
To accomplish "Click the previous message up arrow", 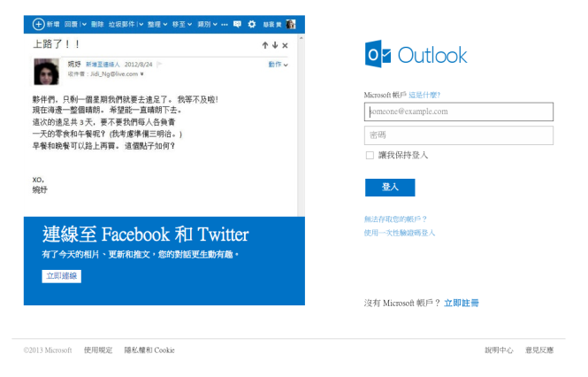I will [x=264, y=44].
